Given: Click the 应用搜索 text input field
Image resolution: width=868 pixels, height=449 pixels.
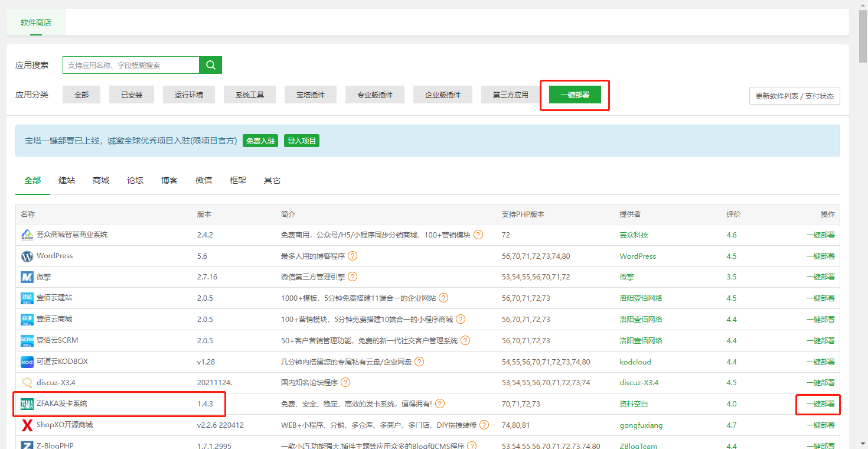Looking at the screenshot, I should tap(131, 65).
